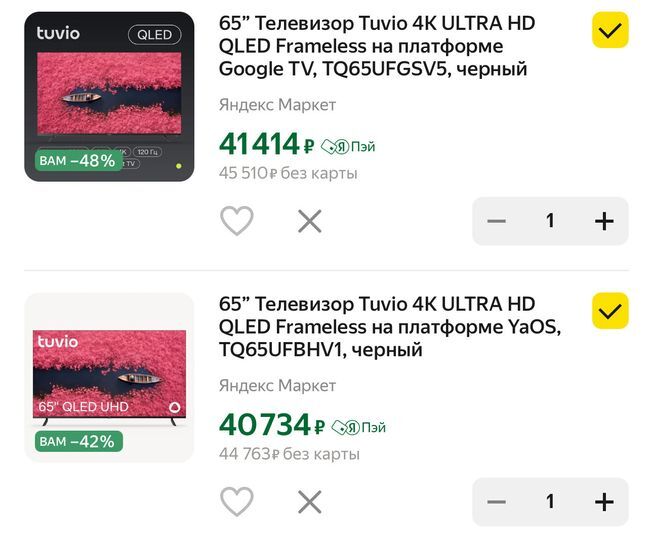Decrease quantity of the YaOS model

tap(496, 502)
